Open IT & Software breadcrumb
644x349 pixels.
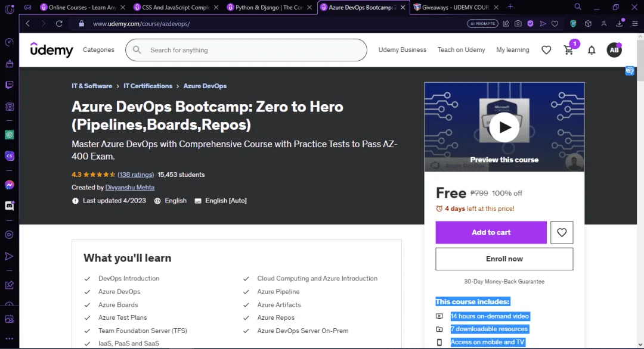[x=92, y=86]
